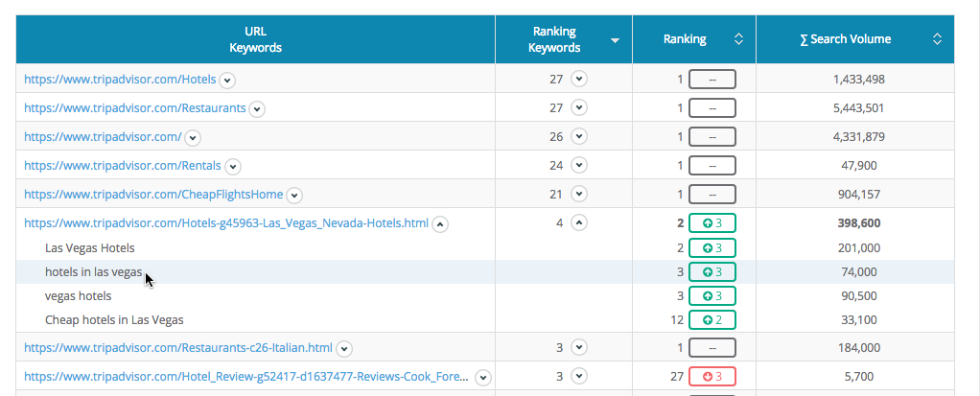Expand the 21 ranking keywords chevron

(579, 194)
